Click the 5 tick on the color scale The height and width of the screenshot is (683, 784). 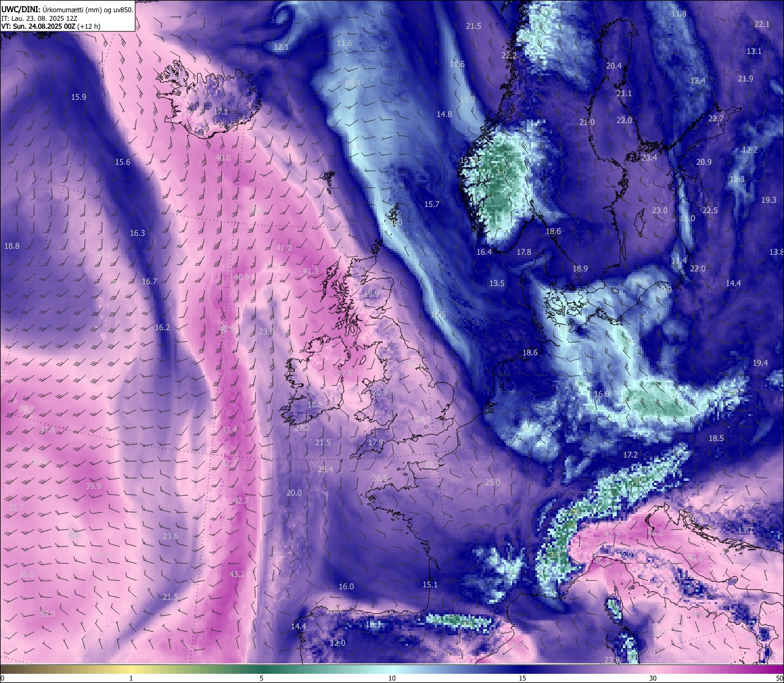point(262,678)
